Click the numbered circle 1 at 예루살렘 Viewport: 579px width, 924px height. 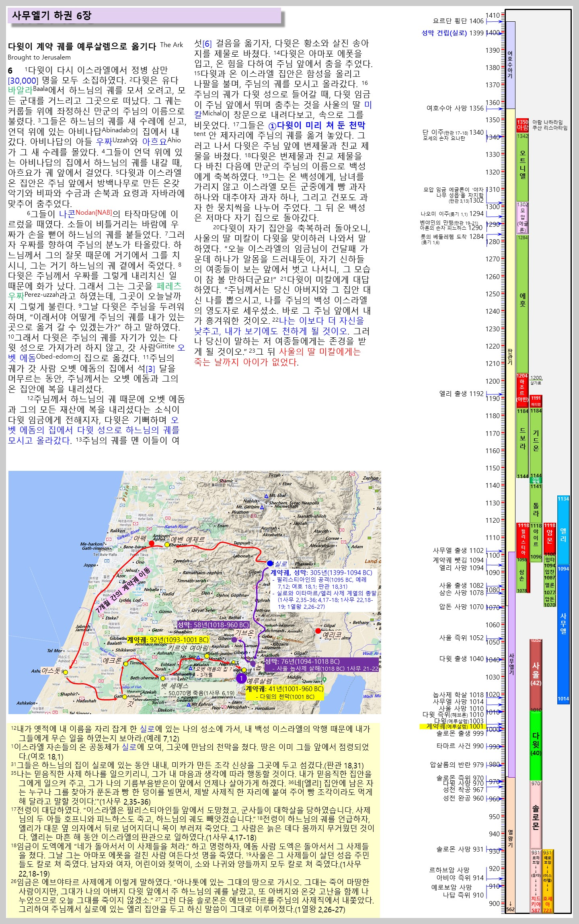coord(241,678)
